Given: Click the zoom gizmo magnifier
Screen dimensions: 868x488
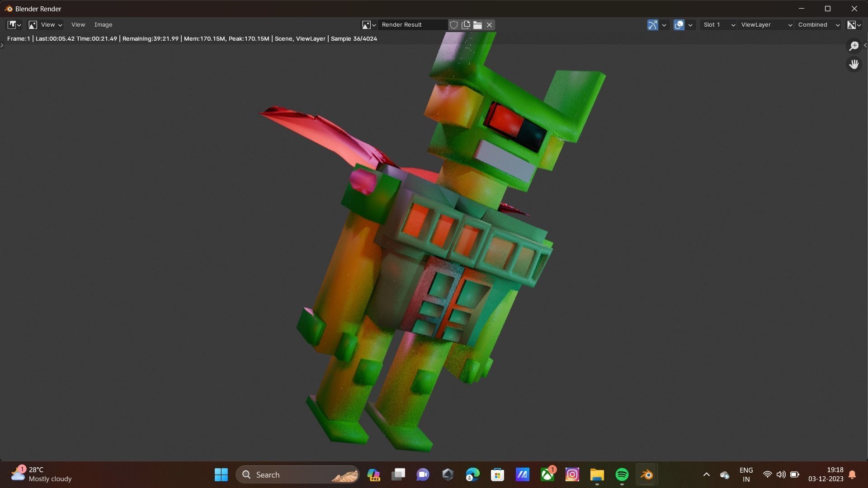Looking at the screenshot, I should point(854,46).
